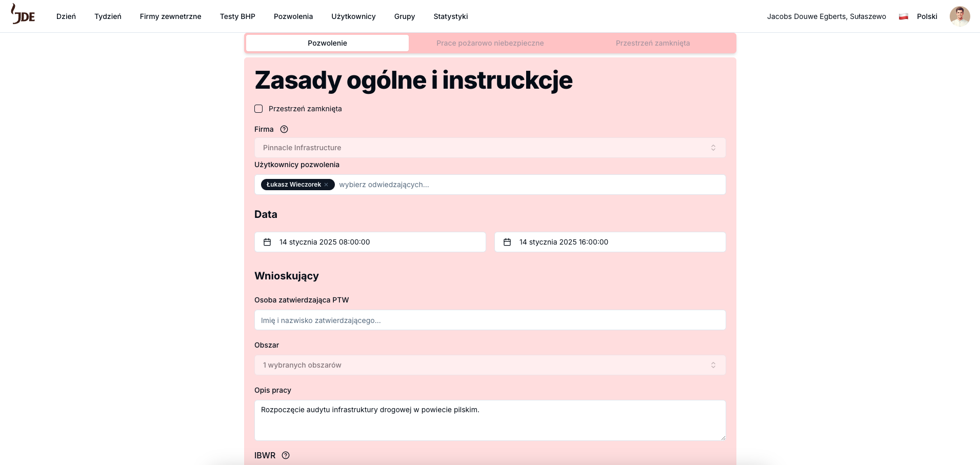Screen dimensions: 980x465
Task: Navigate to Pozwolenia
Action: coord(293,16)
